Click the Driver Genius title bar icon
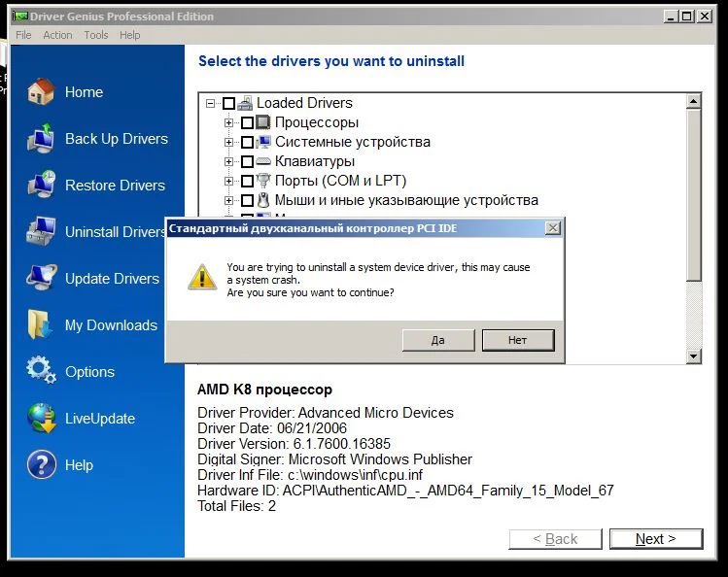Screen dimensions: 728x577 pyautogui.click(x=20, y=17)
